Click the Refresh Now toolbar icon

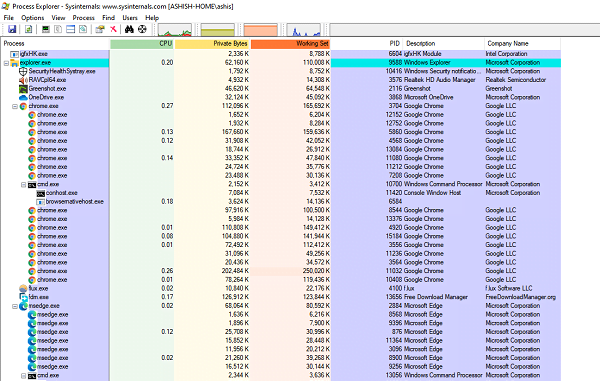point(28,29)
